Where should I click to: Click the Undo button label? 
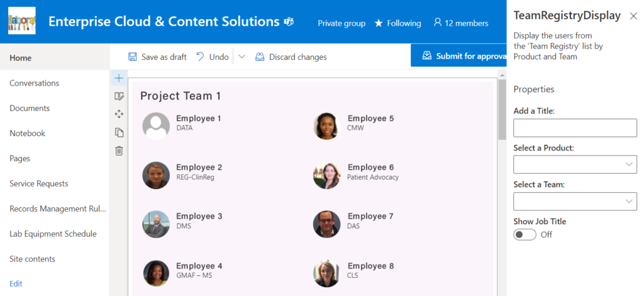pyautogui.click(x=219, y=57)
